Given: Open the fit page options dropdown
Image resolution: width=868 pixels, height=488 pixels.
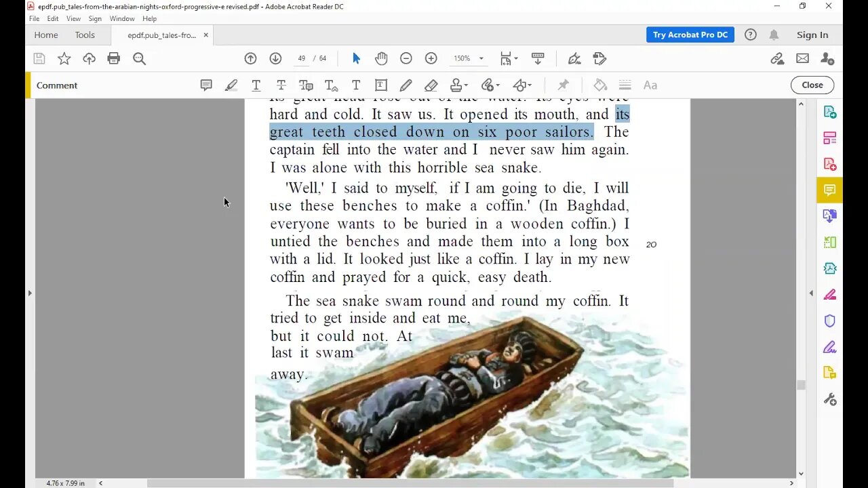Looking at the screenshot, I should (509, 58).
